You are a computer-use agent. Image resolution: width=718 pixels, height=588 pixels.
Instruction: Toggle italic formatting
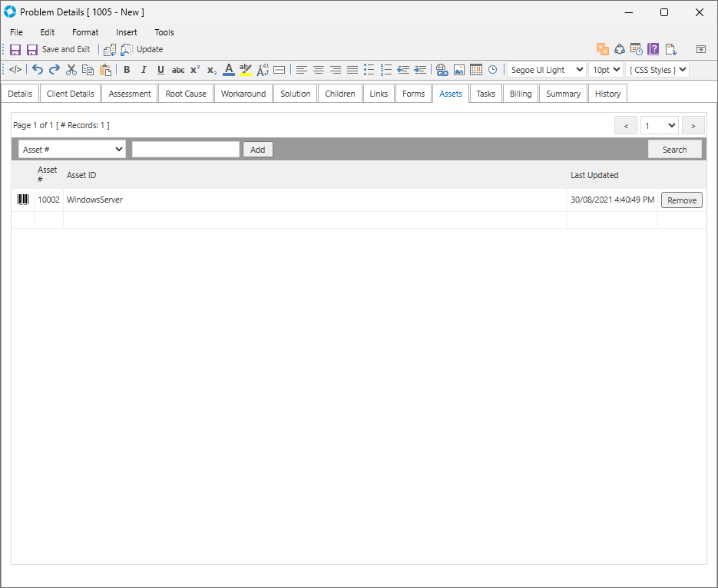click(x=144, y=70)
